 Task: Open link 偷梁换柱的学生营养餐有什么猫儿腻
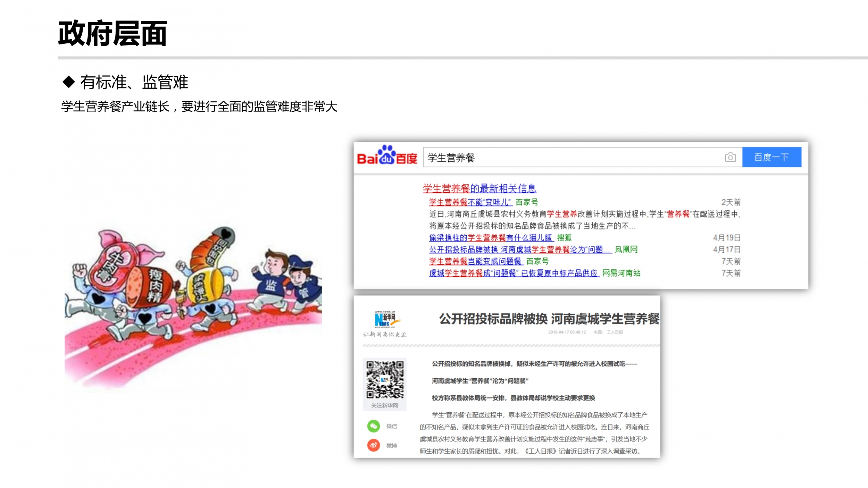point(491,237)
